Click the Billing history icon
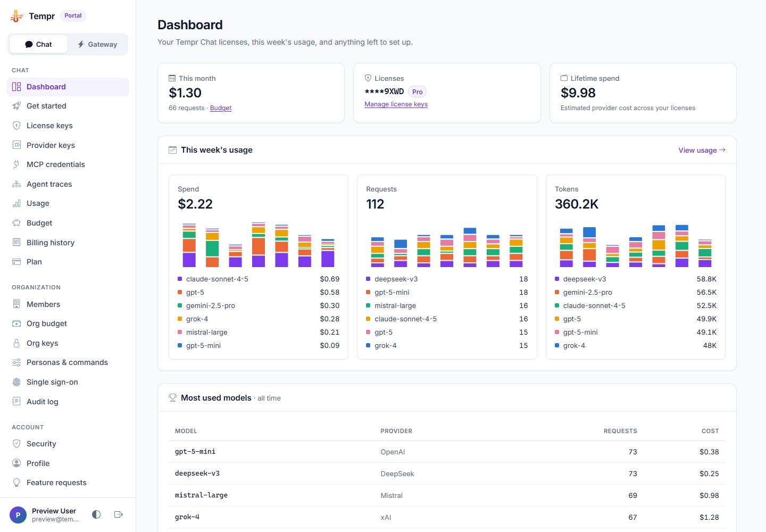The width and height of the screenshot is (766, 532). 16,243
